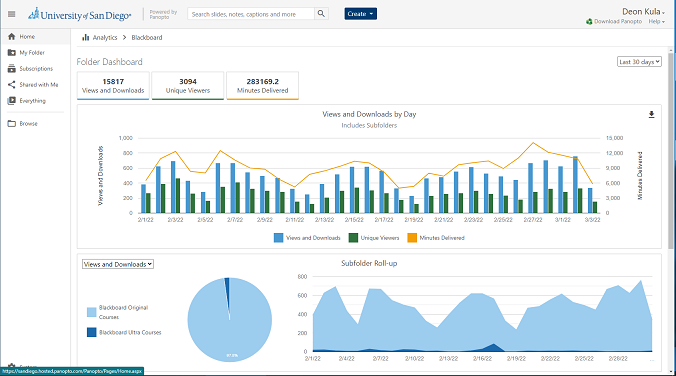
Task: Click the Browse folder icon
Action: point(12,124)
